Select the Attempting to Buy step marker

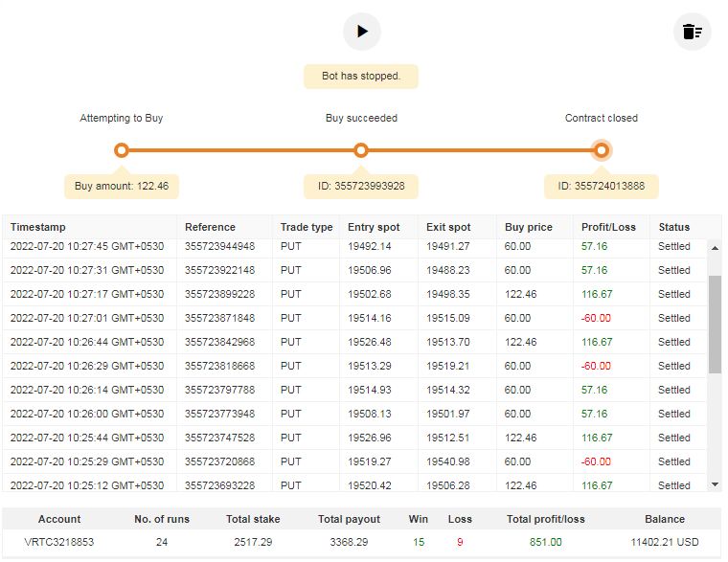122,150
